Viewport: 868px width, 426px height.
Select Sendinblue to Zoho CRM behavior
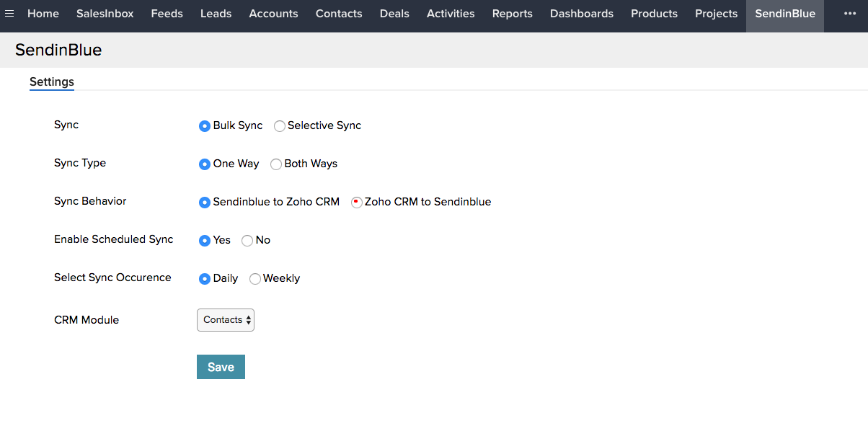tap(205, 203)
